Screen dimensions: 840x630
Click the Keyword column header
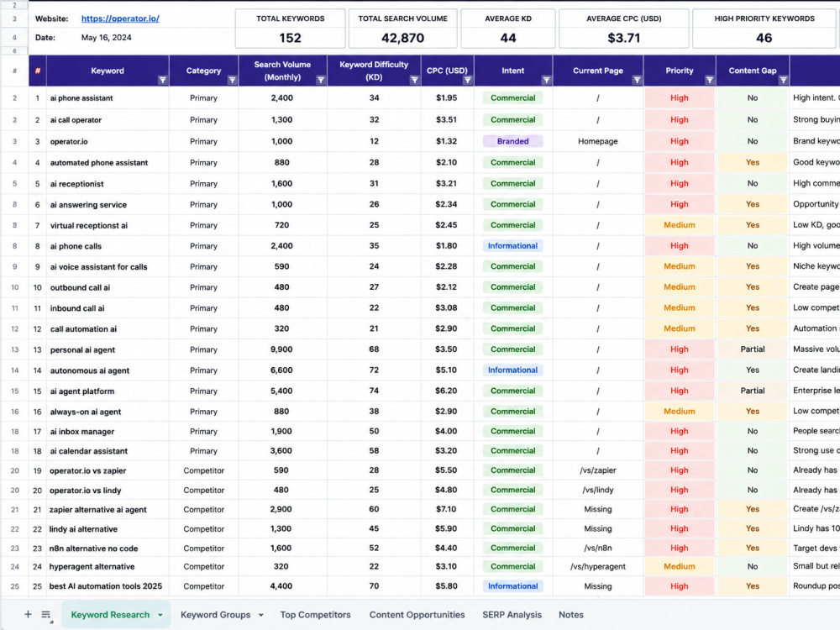point(108,71)
